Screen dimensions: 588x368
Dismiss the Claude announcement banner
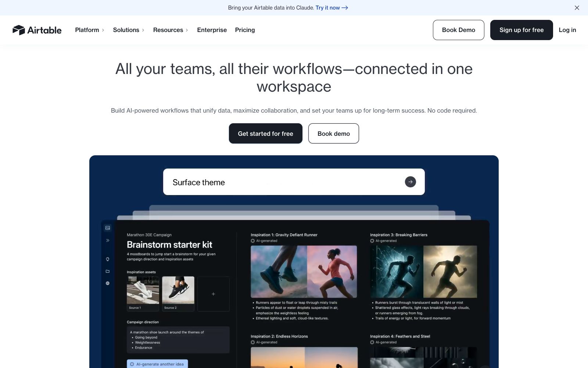577,8
